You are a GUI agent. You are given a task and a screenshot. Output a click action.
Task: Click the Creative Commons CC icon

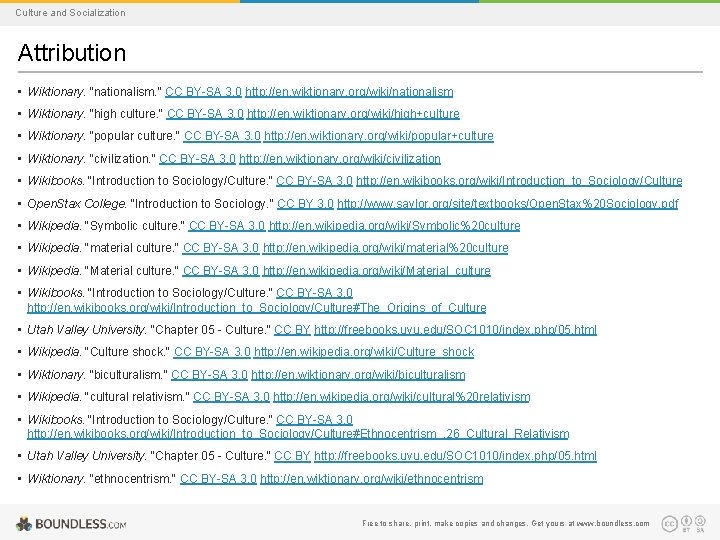(669, 523)
